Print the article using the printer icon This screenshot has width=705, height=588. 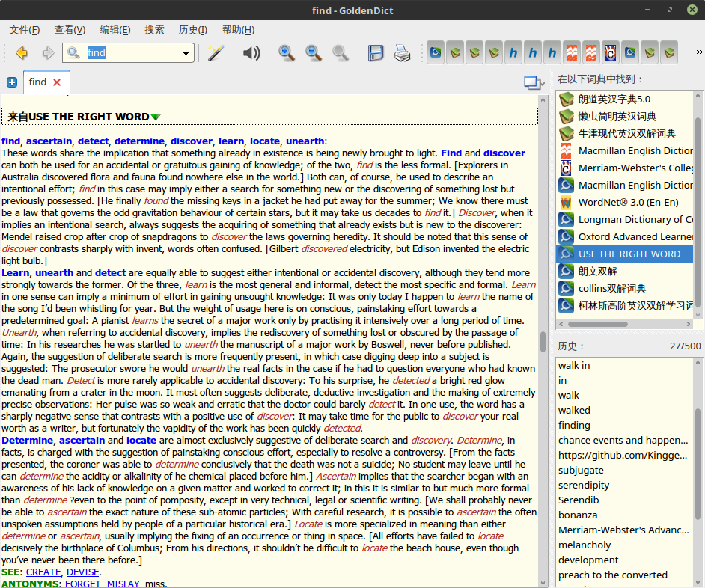tap(402, 53)
